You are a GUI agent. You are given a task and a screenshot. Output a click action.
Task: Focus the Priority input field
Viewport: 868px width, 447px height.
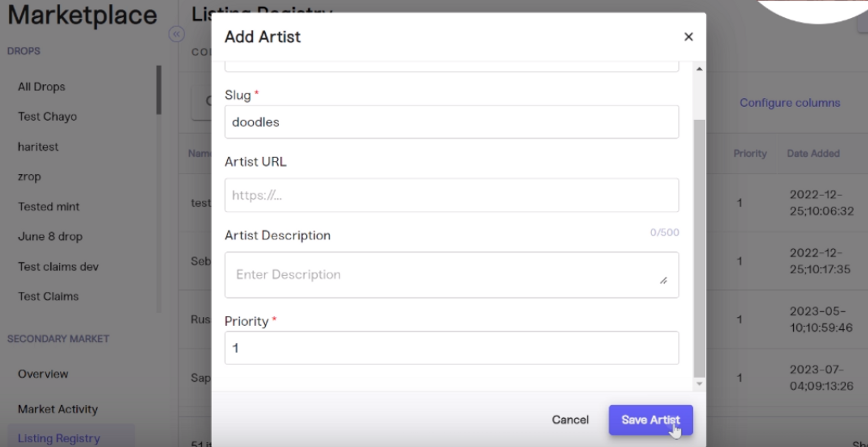pyautogui.click(x=451, y=348)
